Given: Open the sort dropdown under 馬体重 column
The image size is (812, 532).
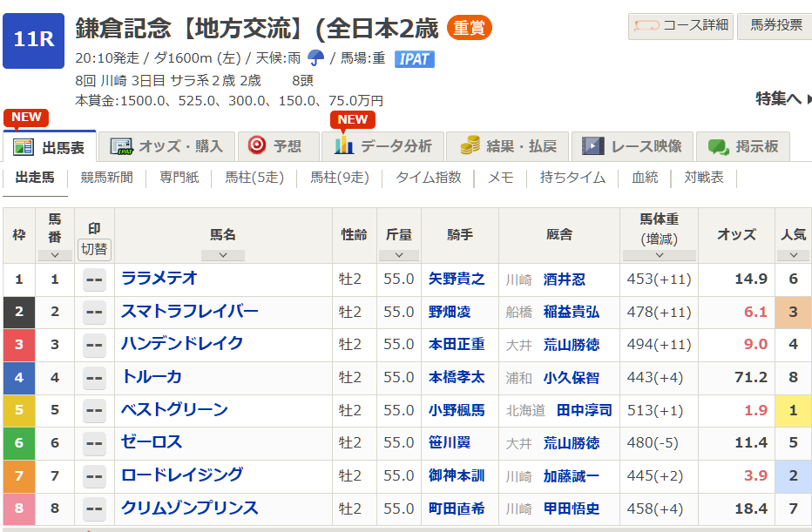Looking at the screenshot, I should tap(659, 255).
